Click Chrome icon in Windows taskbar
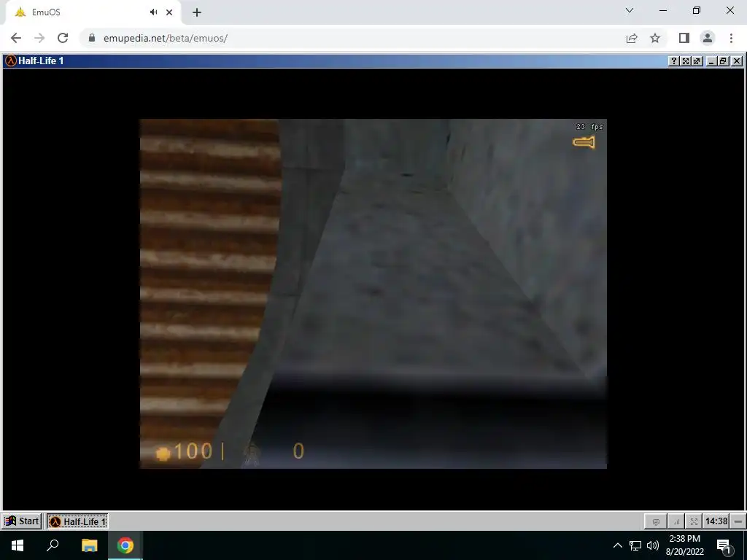Viewport: 747px width, 560px height. 125,545
